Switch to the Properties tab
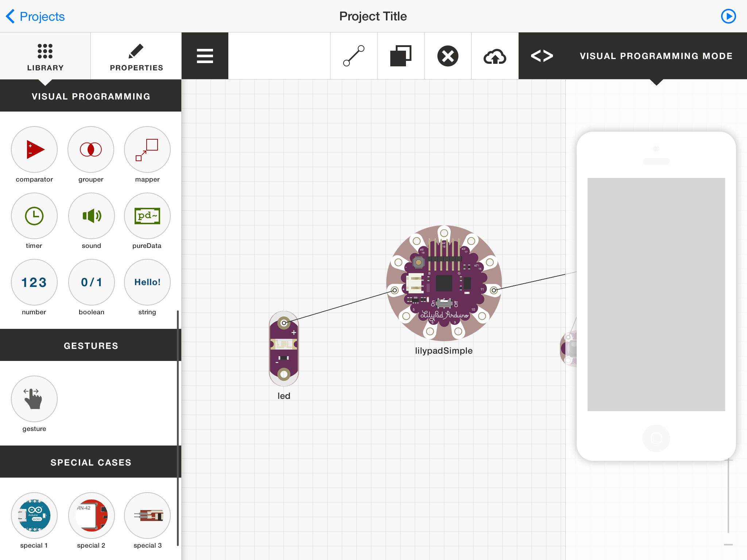This screenshot has width=747, height=560. tap(136, 56)
